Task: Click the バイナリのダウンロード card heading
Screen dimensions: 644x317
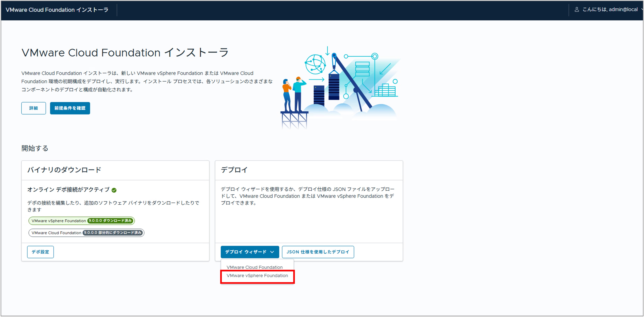Action: pos(64,170)
